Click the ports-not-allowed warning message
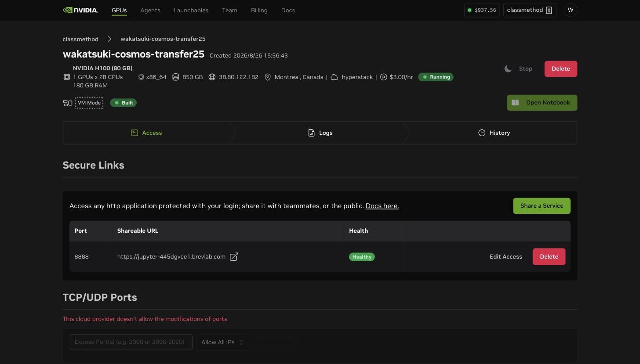This screenshot has height=364, width=640. 145,319
